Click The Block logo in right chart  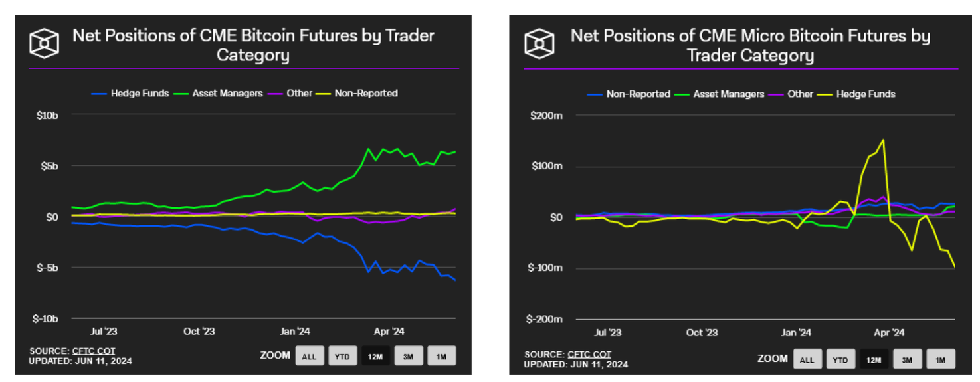click(x=539, y=43)
